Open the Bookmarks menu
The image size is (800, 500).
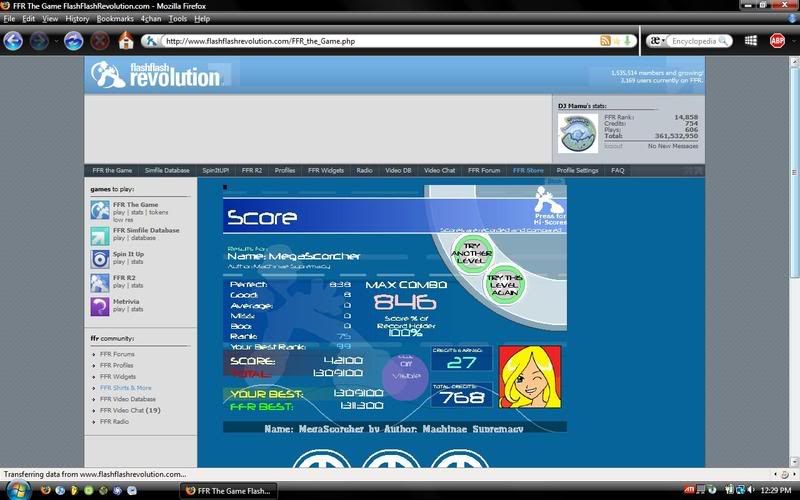pos(115,19)
